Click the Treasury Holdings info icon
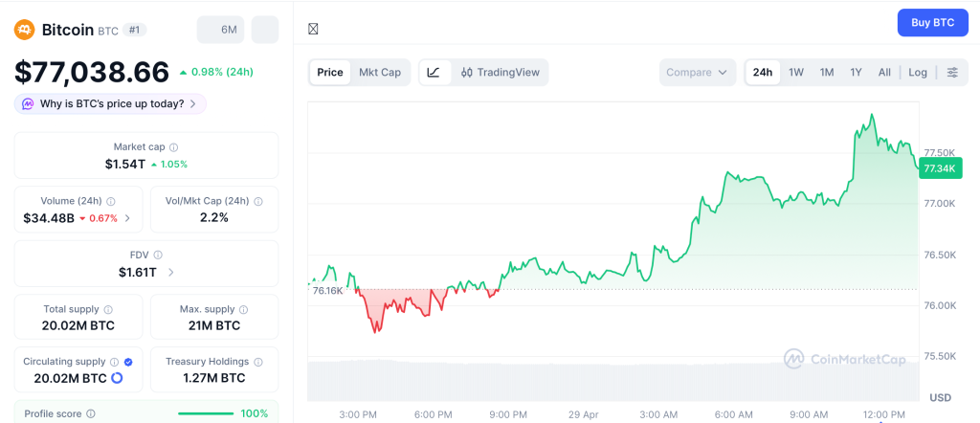980x423 pixels. pos(257,362)
